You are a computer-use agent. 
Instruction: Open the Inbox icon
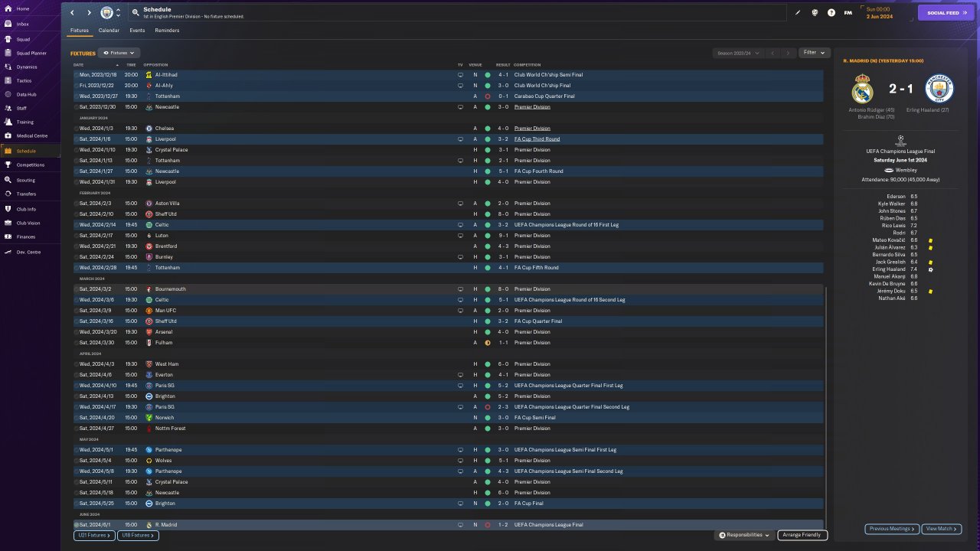pyautogui.click(x=8, y=24)
